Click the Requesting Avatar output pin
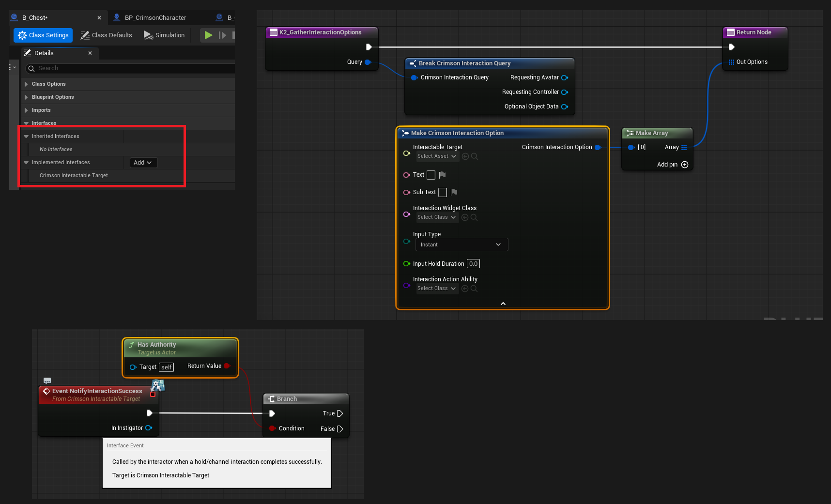 [565, 77]
